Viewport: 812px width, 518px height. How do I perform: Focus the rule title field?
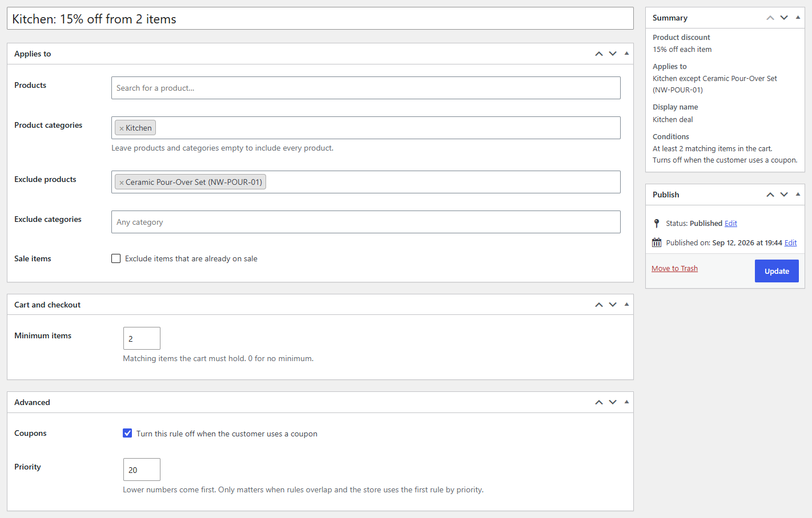pyautogui.click(x=320, y=18)
